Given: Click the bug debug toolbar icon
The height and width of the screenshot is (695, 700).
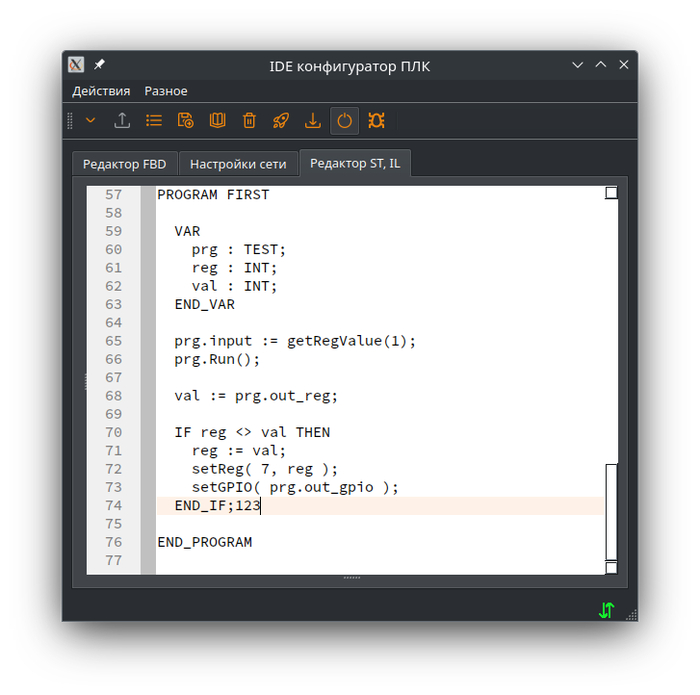Looking at the screenshot, I should [376, 121].
